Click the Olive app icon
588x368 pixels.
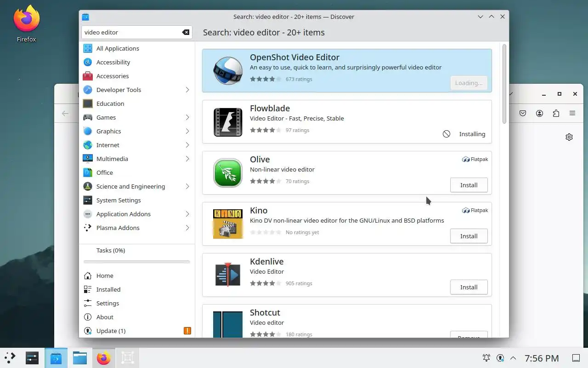pos(228,173)
